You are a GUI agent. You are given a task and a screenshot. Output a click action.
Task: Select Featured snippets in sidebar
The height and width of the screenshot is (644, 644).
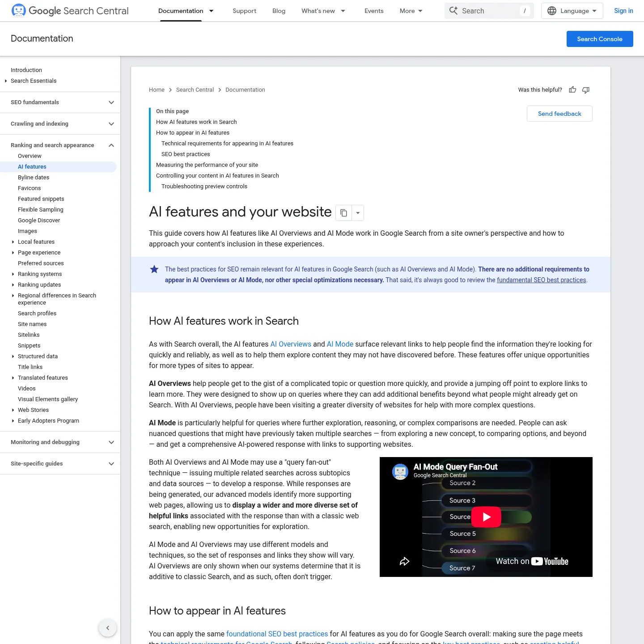pos(41,199)
